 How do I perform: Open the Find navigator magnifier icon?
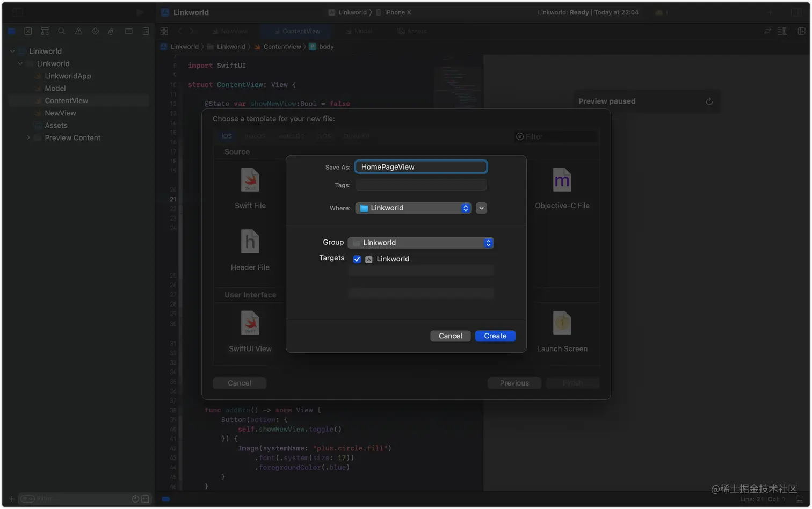pyautogui.click(x=62, y=31)
